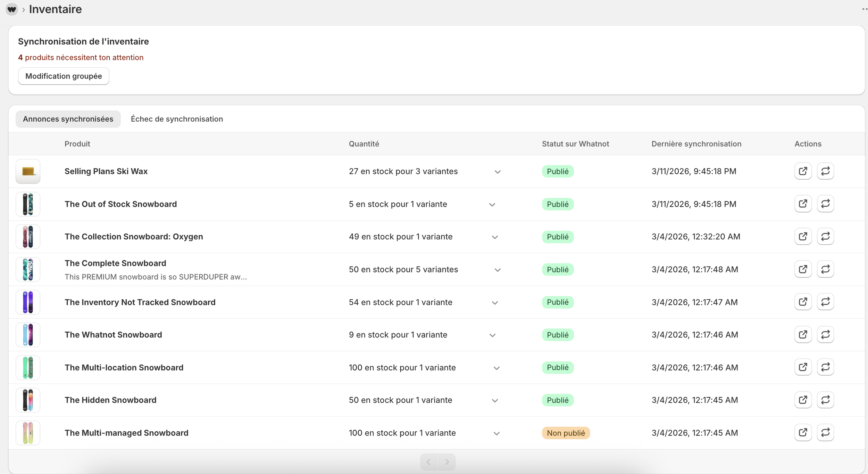The width and height of the screenshot is (868, 474).
Task: Open The Hidden Snowboard on Whatnot
Action: [x=803, y=400]
